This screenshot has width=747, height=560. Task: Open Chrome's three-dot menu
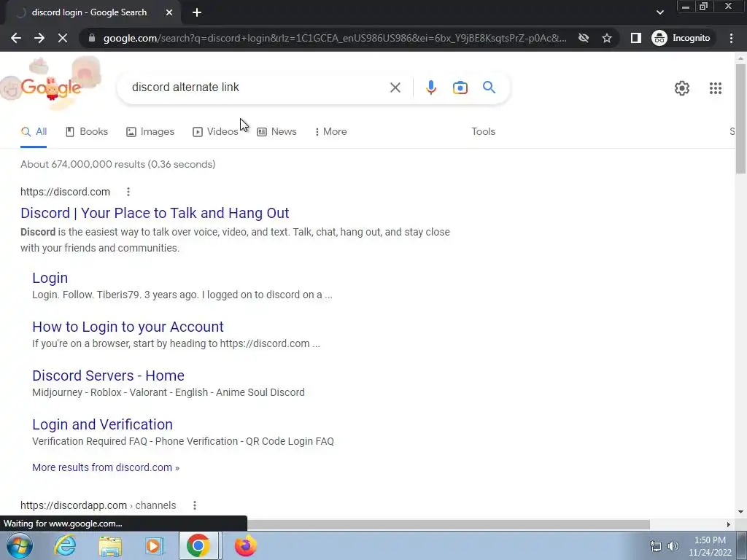point(731,38)
